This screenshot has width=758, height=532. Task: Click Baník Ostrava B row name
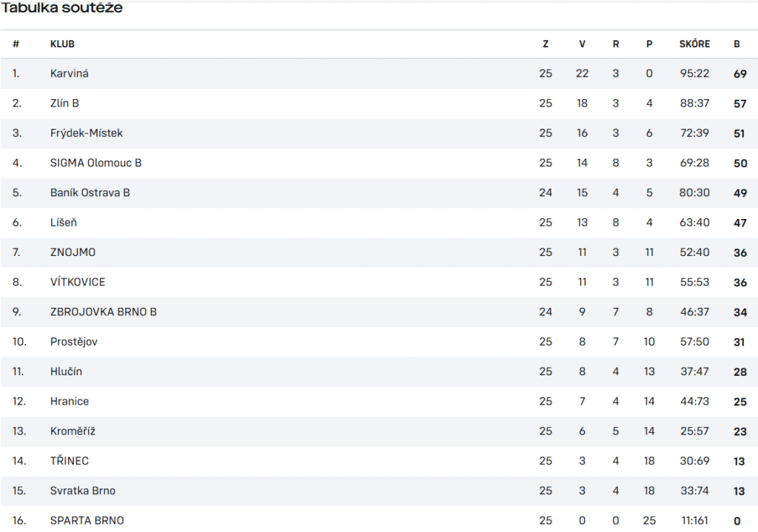pos(90,192)
